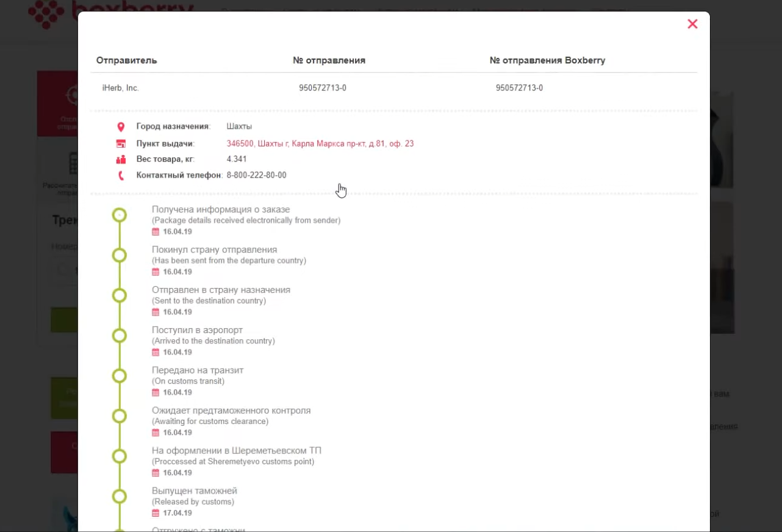Click timeline circle for На оформлении в Шереметьевском ТП
782x532 pixels.
120,456
